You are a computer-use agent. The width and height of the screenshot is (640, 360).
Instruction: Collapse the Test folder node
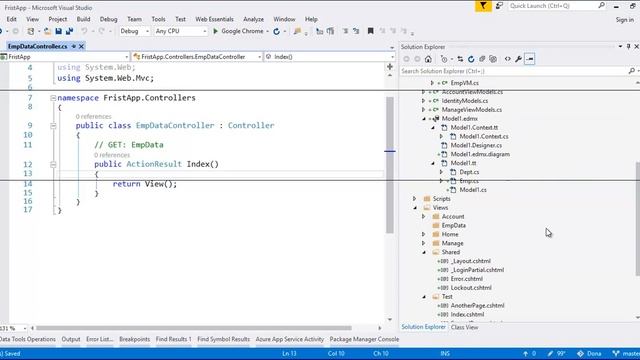point(424,297)
